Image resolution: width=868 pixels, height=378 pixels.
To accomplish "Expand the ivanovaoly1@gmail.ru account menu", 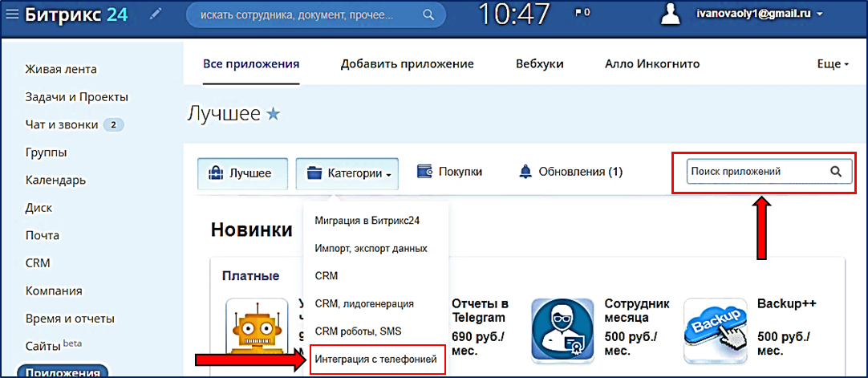I will click(x=760, y=14).
